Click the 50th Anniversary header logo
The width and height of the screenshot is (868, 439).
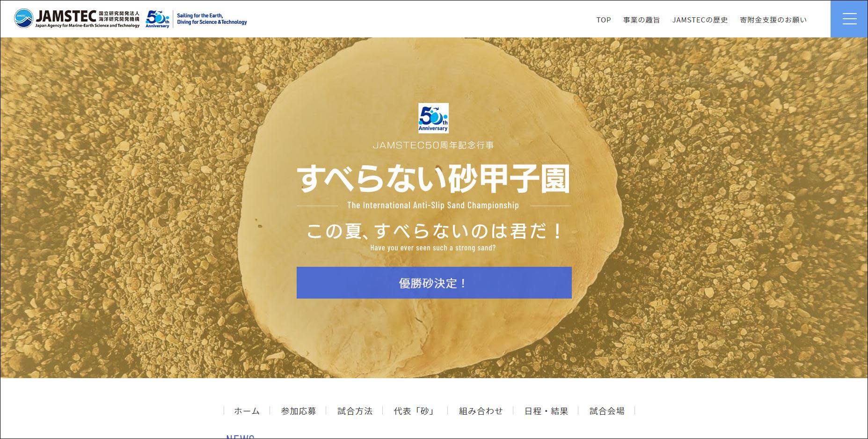(157, 19)
